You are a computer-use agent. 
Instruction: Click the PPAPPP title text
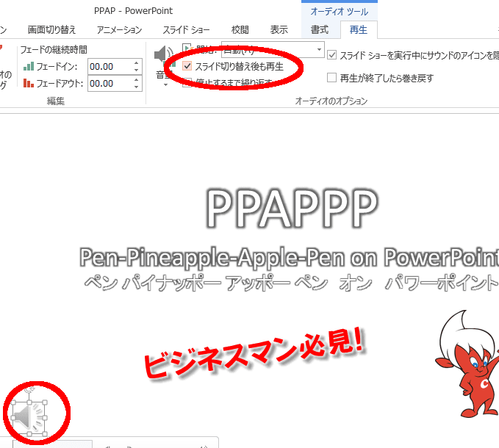tap(291, 209)
